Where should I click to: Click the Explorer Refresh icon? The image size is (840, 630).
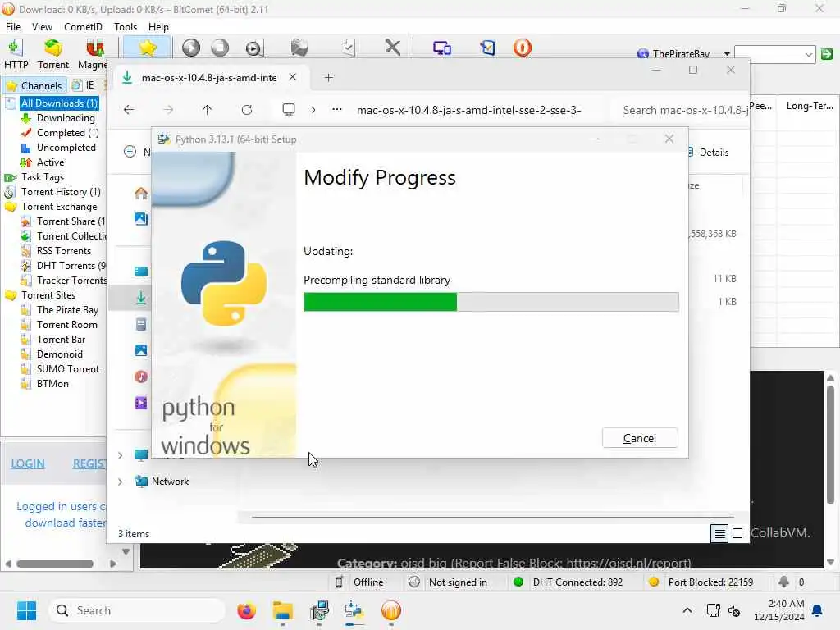(246, 110)
